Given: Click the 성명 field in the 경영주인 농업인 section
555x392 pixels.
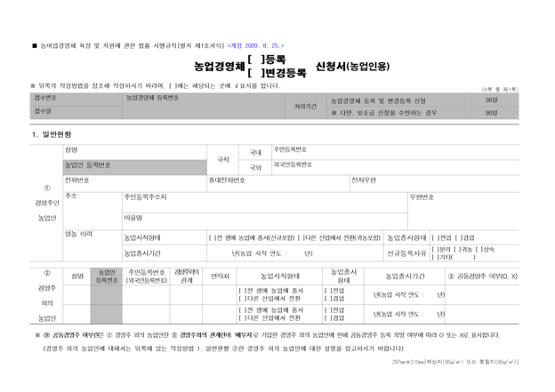Looking at the screenshot, I should click(x=135, y=152).
